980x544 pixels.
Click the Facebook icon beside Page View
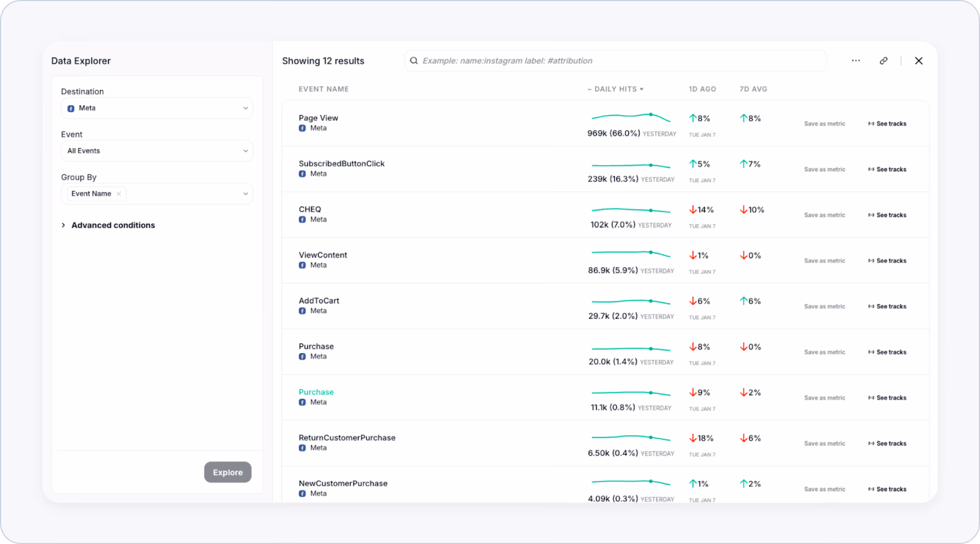[303, 128]
